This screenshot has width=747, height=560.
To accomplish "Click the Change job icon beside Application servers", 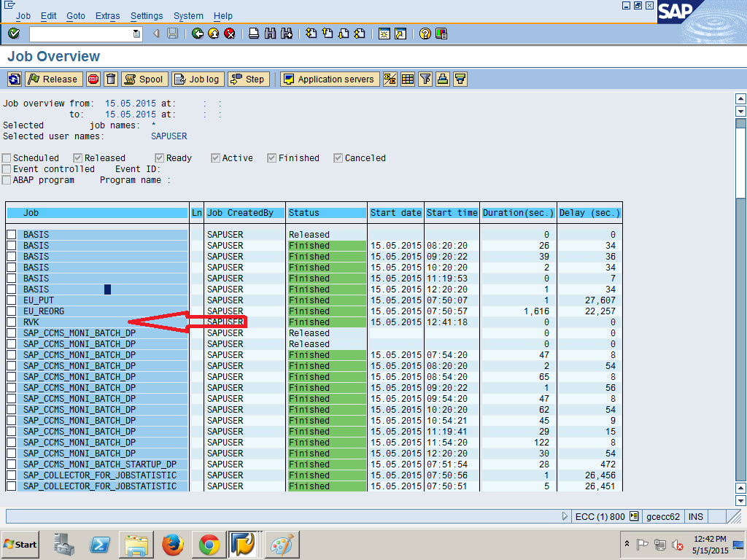I will (x=390, y=79).
